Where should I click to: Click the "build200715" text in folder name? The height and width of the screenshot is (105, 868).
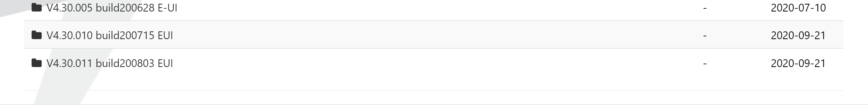coord(125,35)
